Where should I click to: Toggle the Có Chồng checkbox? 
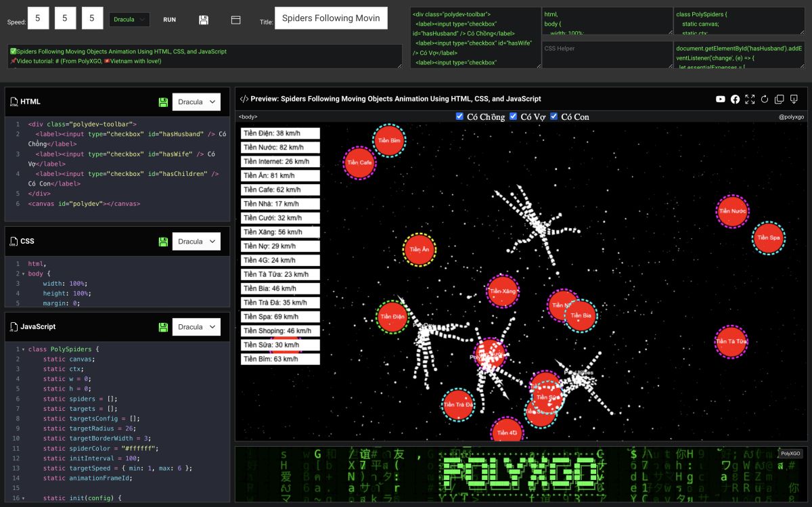pyautogui.click(x=459, y=116)
